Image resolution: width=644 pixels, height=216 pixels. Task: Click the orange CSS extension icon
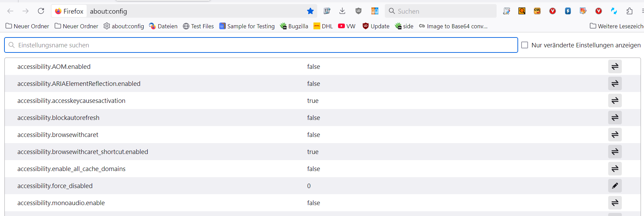click(x=537, y=11)
